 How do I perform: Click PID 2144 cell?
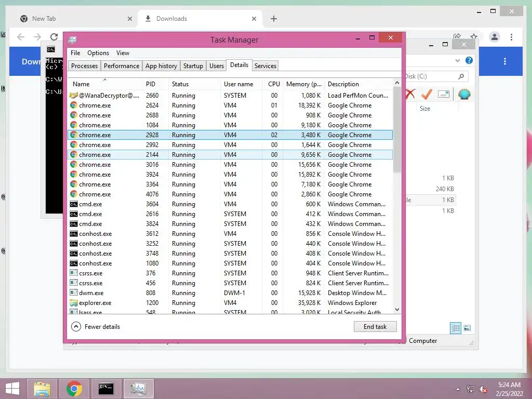tap(152, 155)
